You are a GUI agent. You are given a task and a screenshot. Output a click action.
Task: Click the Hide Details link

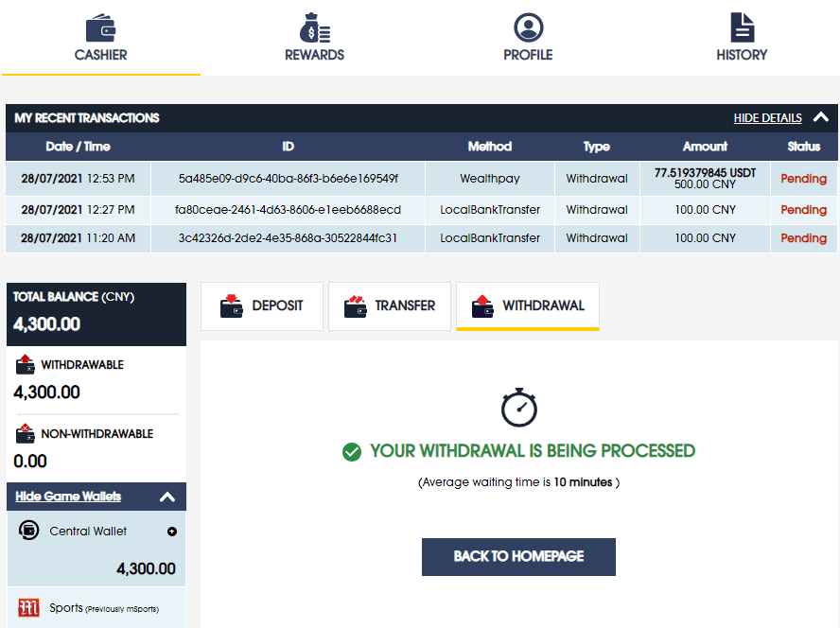coord(767,118)
